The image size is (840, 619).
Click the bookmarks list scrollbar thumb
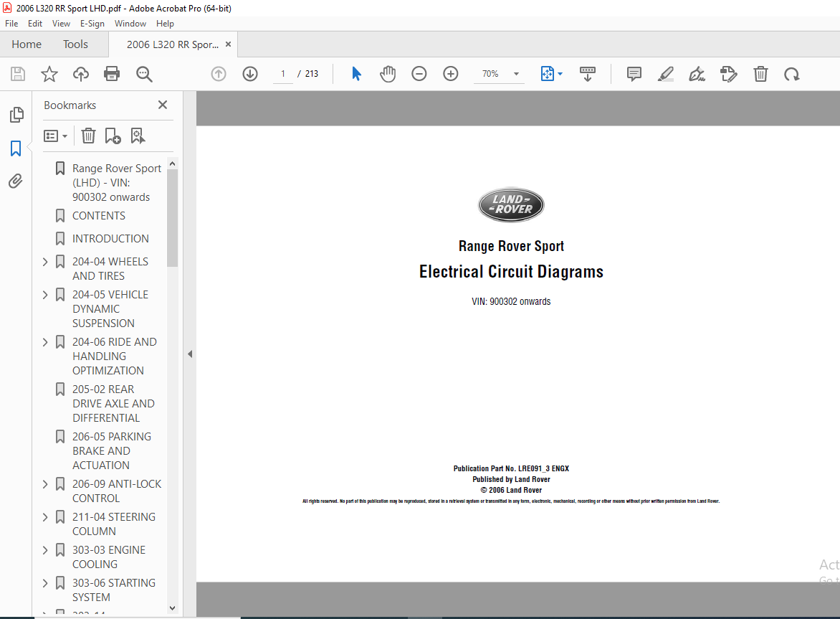pos(172,218)
